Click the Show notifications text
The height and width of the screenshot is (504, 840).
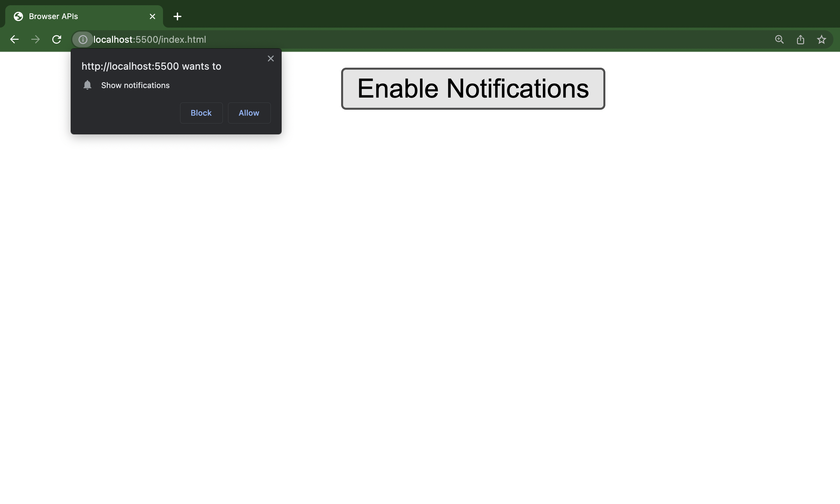click(x=135, y=85)
